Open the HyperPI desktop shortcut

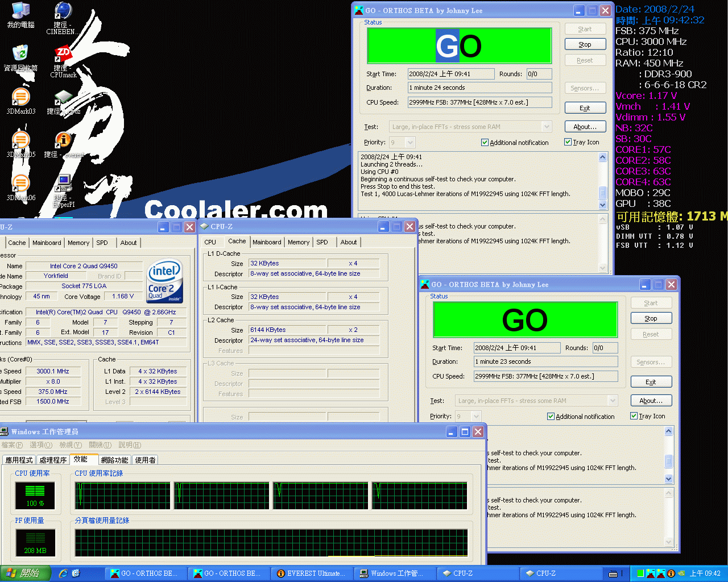tap(63, 184)
